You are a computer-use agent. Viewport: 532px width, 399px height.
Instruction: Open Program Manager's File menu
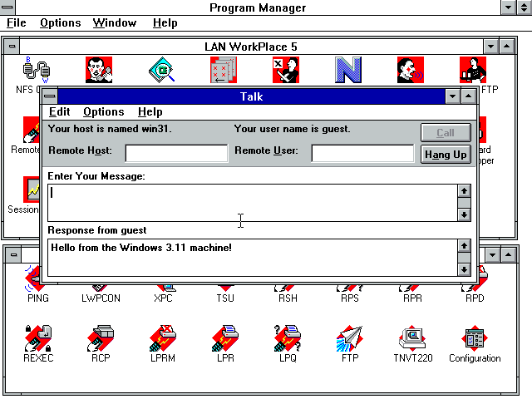click(x=17, y=22)
